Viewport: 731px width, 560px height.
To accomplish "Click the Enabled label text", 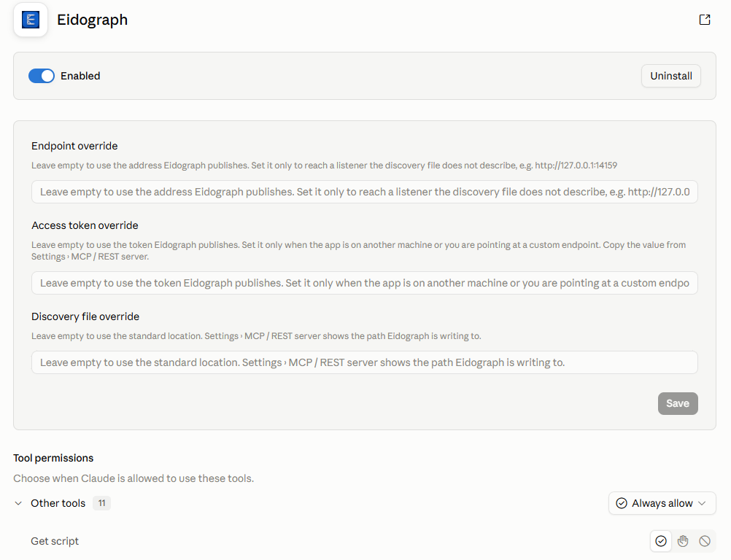I will 80,76.
